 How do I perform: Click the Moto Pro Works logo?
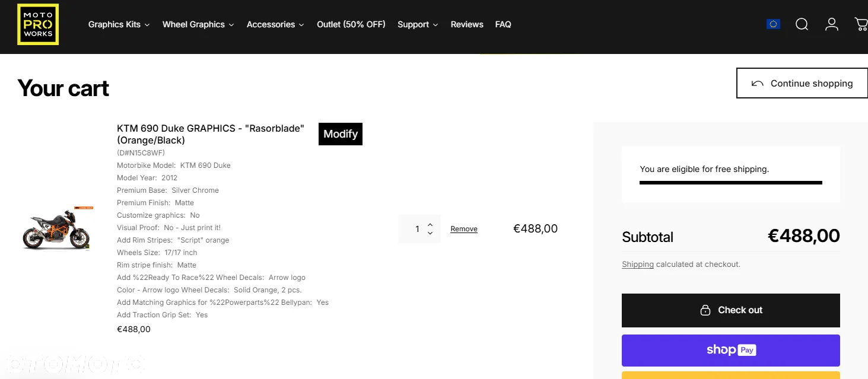tap(38, 24)
